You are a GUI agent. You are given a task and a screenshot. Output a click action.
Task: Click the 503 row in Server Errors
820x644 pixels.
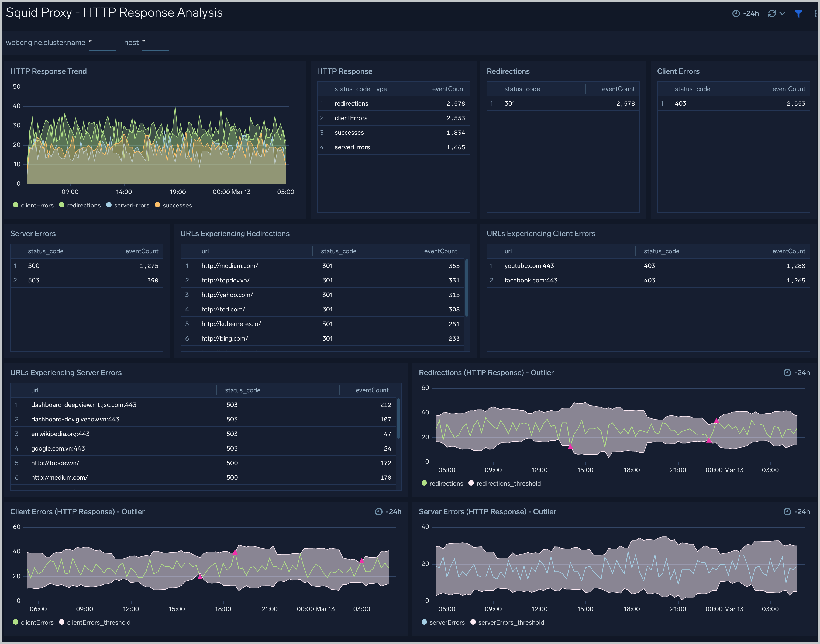point(87,281)
